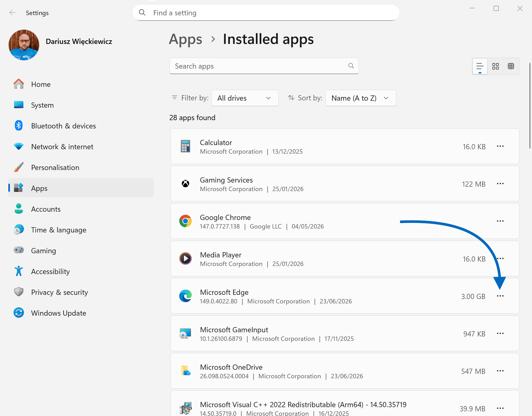Open the System settings page

(x=81, y=105)
